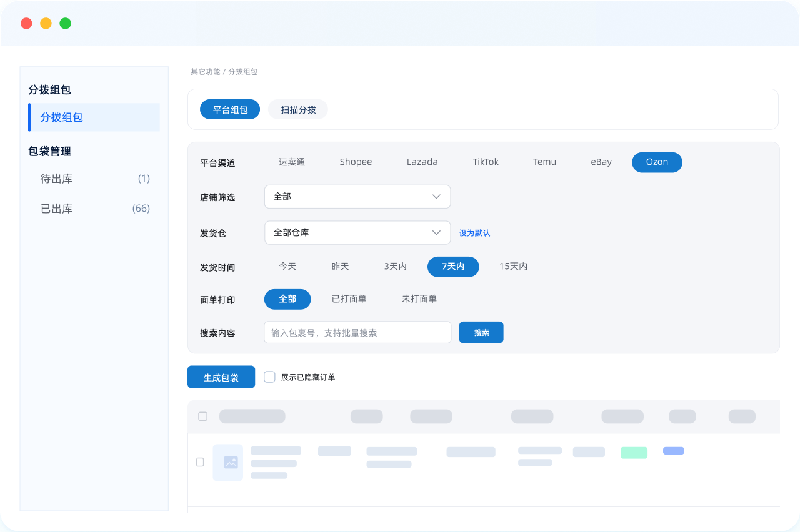The width and height of the screenshot is (800, 532).
Task: Open the 发货仓 全部仓库 dropdown
Action: 357,232
